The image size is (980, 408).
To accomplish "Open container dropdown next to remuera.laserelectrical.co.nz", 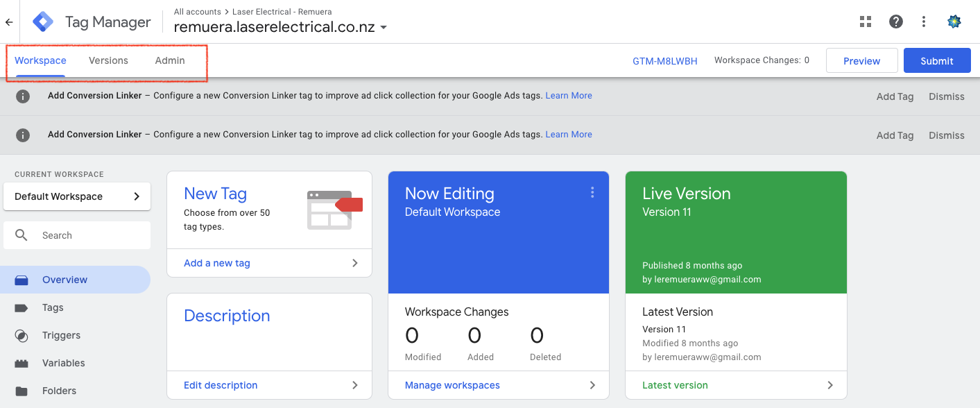I will [384, 28].
